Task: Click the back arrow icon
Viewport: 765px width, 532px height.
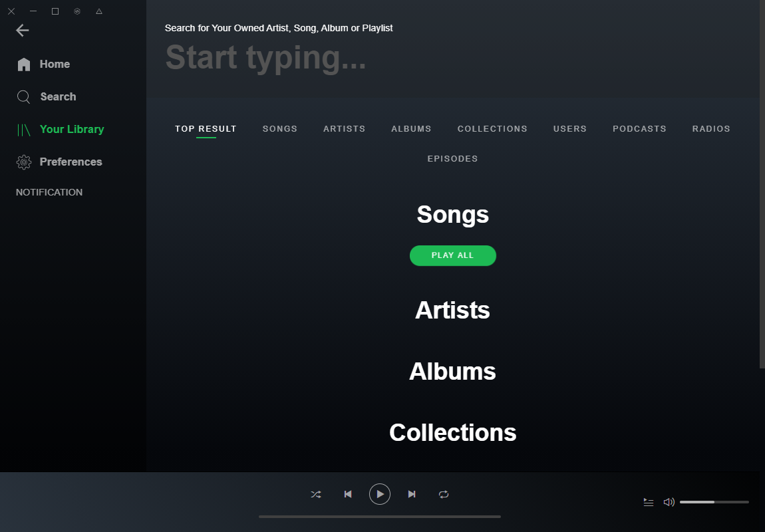Action: [x=23, y=30]
